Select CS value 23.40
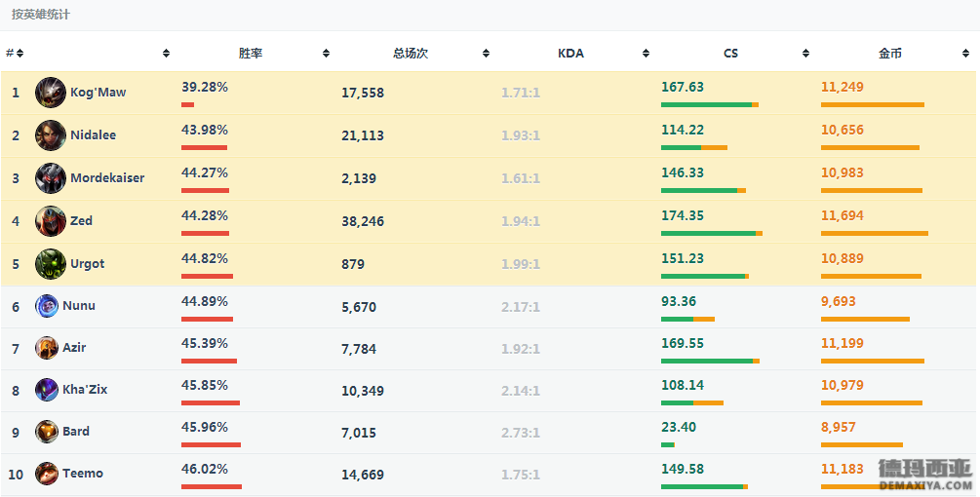 [x=679, y=427]
